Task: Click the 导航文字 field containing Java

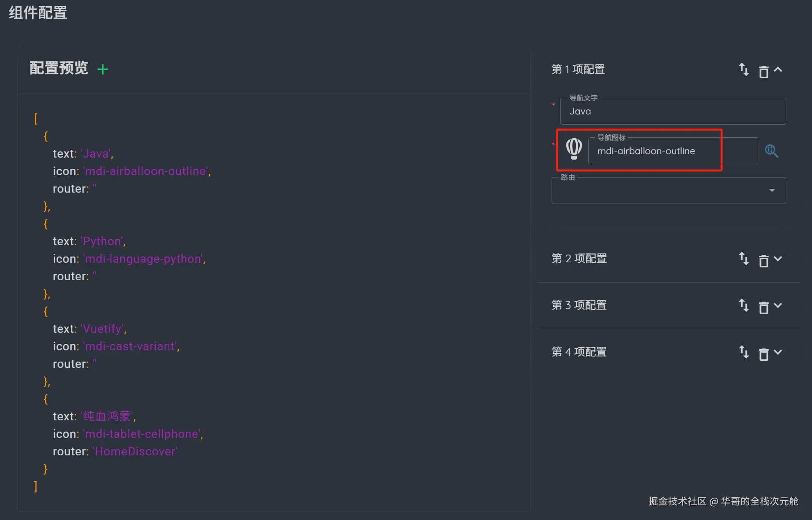Action: tap(673, 111)
